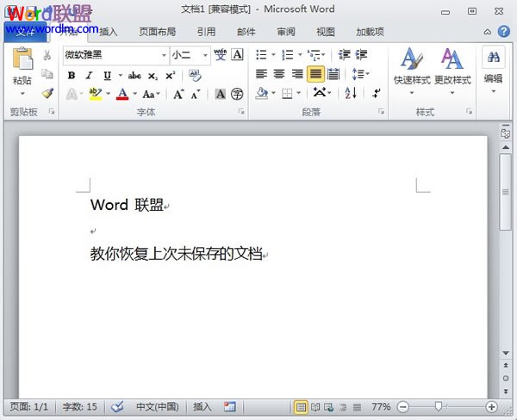The height and width of the screenshot is (420, 517).
Task: Switch to References tab
Action: click(x=206, y=32)
